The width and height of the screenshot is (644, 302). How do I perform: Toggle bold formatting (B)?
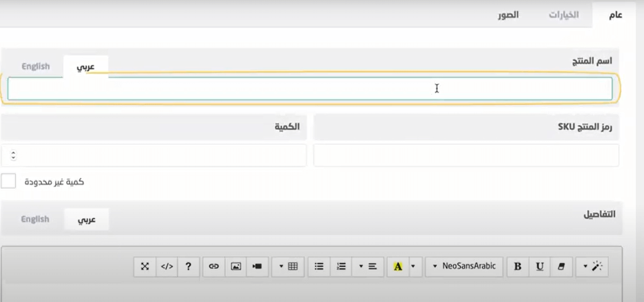click(x=517, y=267)
